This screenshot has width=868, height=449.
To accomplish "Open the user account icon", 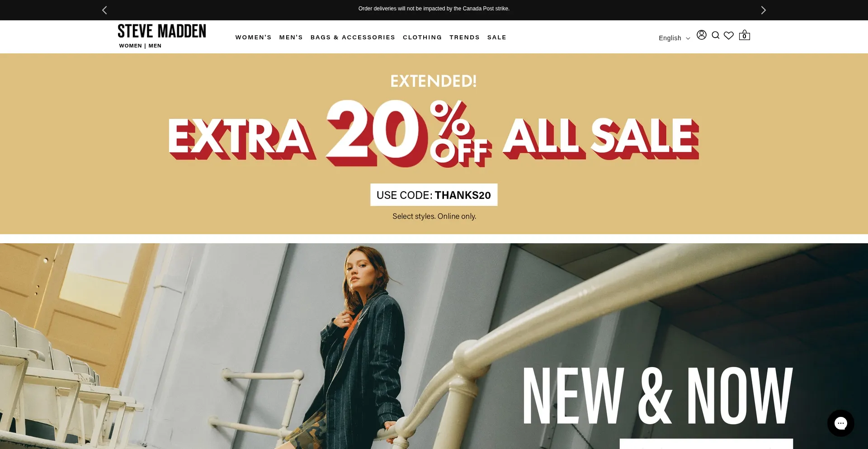I will pyautogui.click(x=701, y=35).
